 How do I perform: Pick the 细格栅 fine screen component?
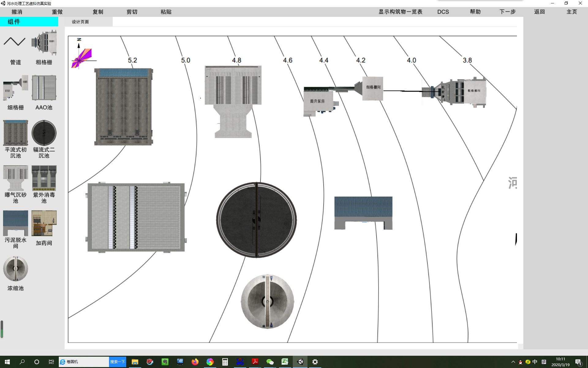coord(15,88)
